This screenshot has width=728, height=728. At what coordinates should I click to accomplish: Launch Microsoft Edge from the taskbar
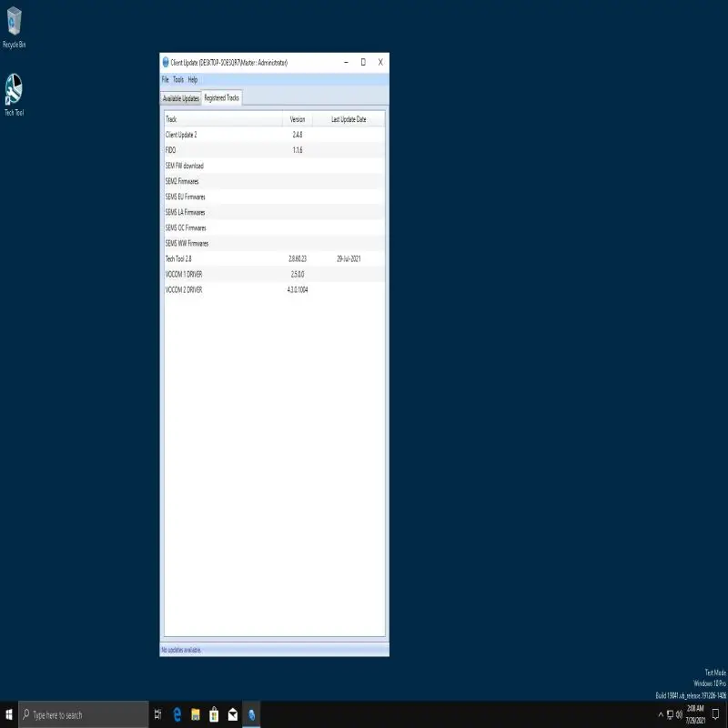coord(177,714)
